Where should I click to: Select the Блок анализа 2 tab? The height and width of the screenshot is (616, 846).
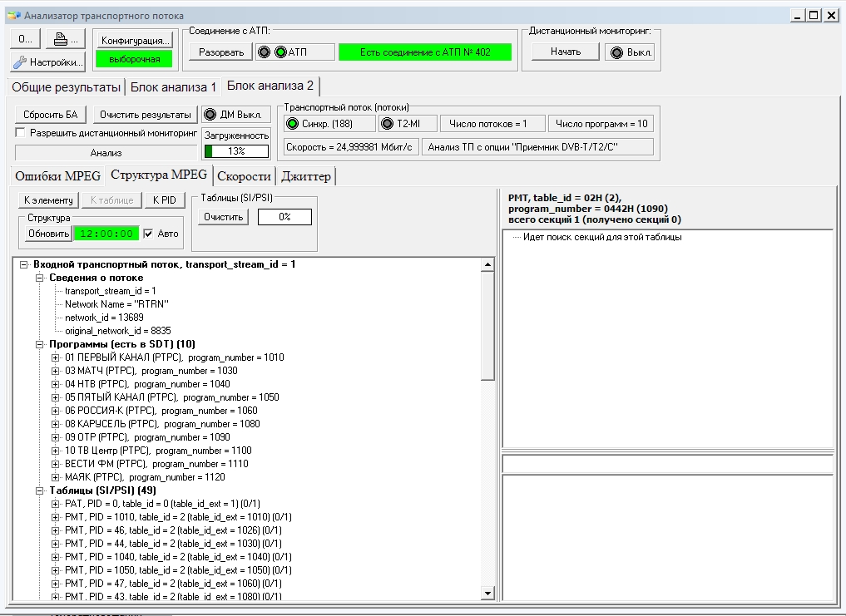coord(270,86)
